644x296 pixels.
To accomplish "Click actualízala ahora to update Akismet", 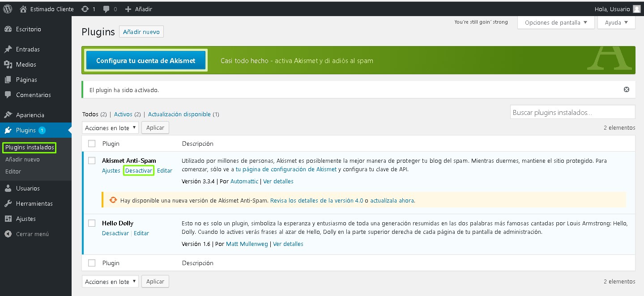I will 392,200.
